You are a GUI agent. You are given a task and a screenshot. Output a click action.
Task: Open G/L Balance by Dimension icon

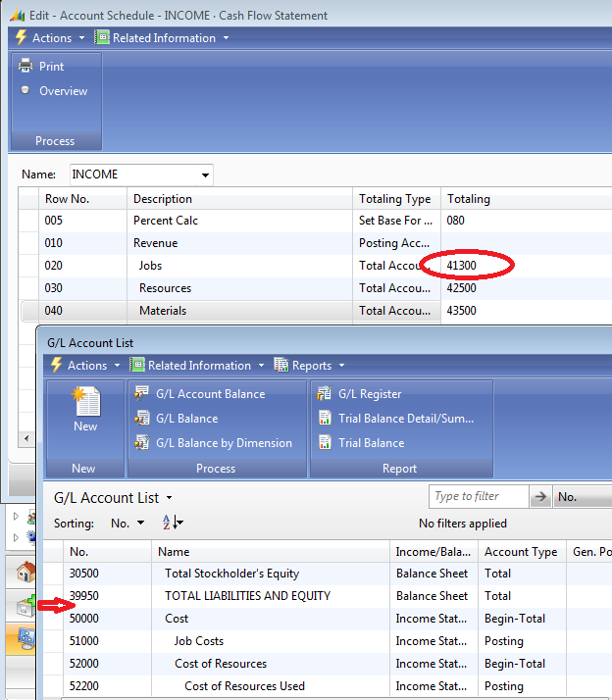coord(143,442)
